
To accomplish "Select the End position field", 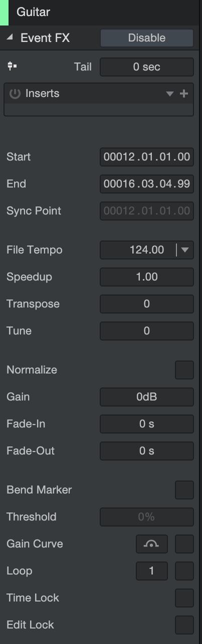I will point(147,183).
